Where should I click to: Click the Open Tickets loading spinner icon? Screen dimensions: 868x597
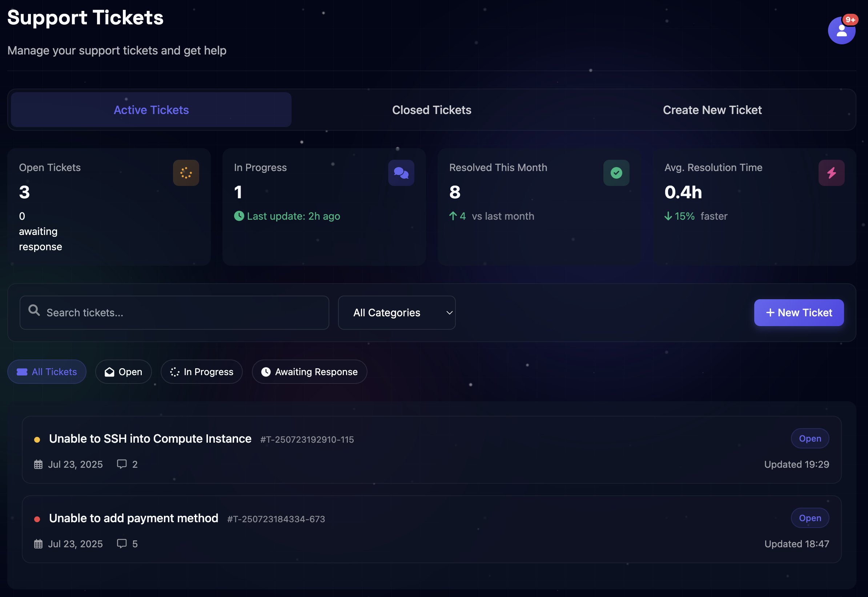(186, 173)
